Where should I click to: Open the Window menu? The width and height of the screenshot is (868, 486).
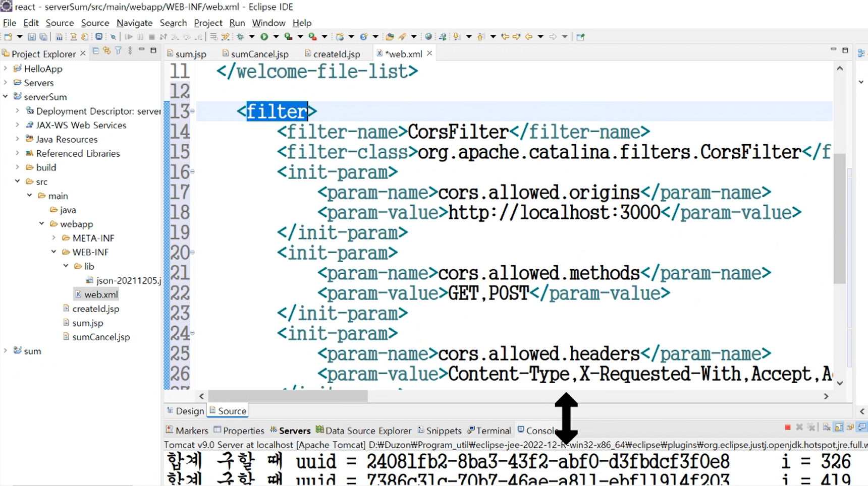pyautogui.click(x=268, y=23)
